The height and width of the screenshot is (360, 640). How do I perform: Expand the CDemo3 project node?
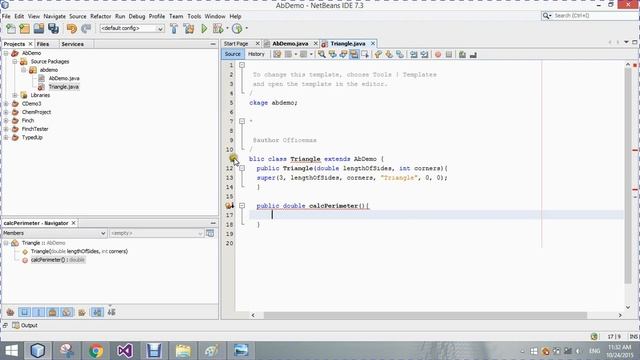click(x=6, y=104)
